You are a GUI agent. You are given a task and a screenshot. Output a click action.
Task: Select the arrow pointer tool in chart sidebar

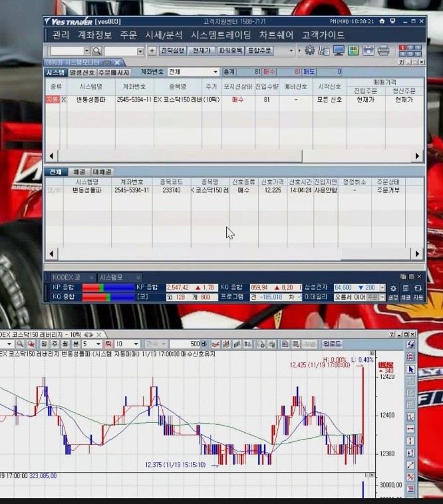coord(410,369)
